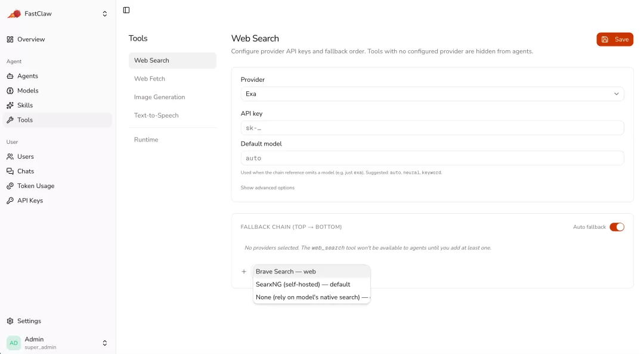Screen dimensions: 644x354
Task: Pick None native search option
Action: click(x=312, y=297)
